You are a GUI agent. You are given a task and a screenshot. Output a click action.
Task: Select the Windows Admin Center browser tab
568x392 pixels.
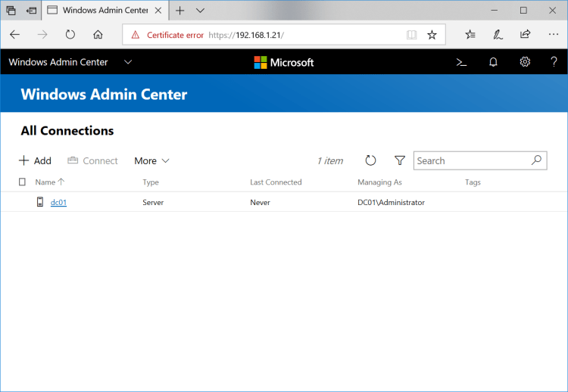click(x=97, y=11)
